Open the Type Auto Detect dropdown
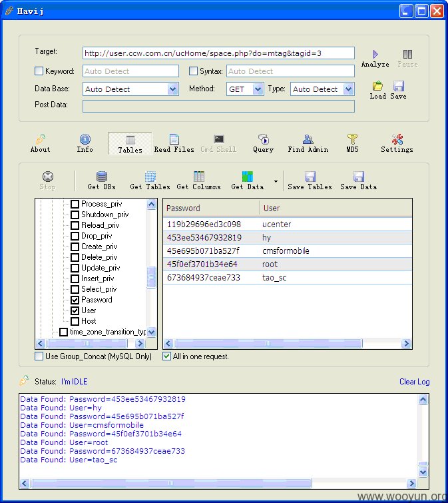This screenshot has height=503, width=448. tap(348, 89)
